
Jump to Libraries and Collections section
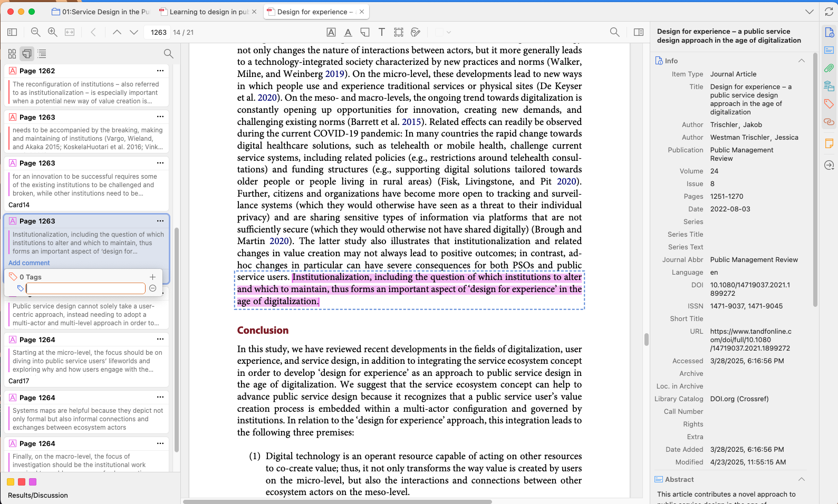829,86
